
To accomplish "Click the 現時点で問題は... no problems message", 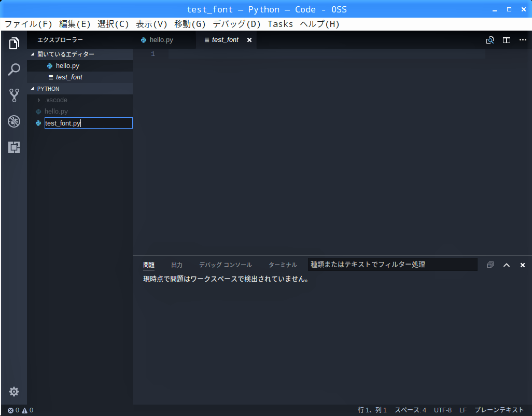I will tap(226, 279).
